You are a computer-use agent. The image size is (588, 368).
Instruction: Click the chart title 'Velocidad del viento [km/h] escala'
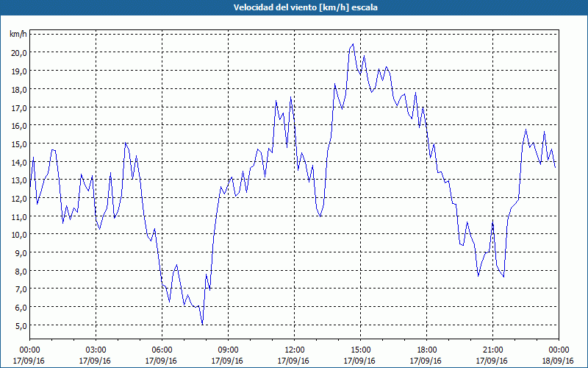(305, 7)
